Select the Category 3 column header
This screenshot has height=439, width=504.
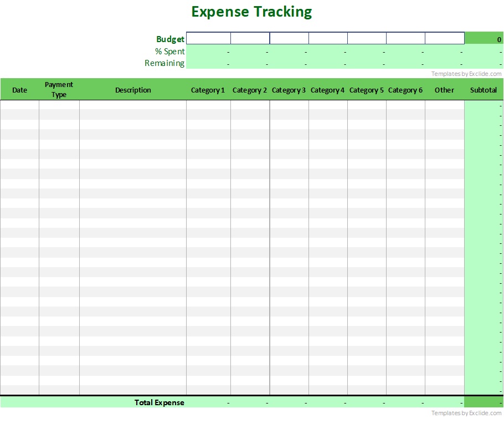tap(289, 90)
